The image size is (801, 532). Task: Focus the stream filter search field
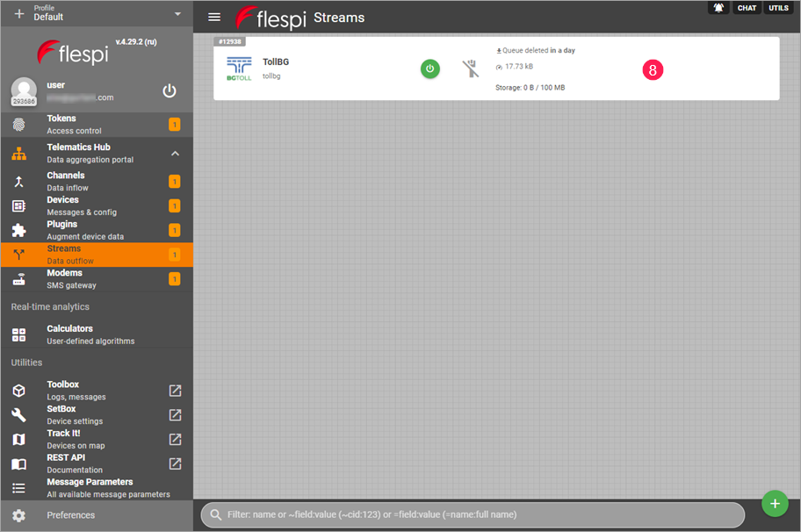point(473,514)
